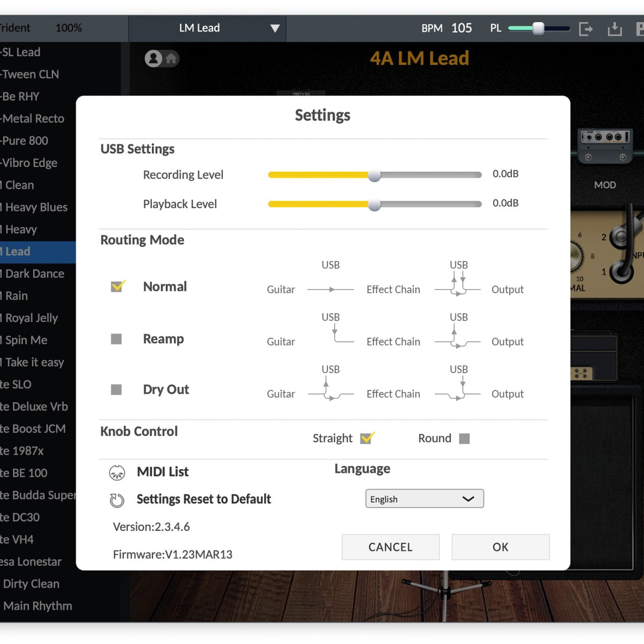The height and width of the screenshot is (644, 644).
Task: Click the import download icon in top bar
Action: (x=614, y=28)
